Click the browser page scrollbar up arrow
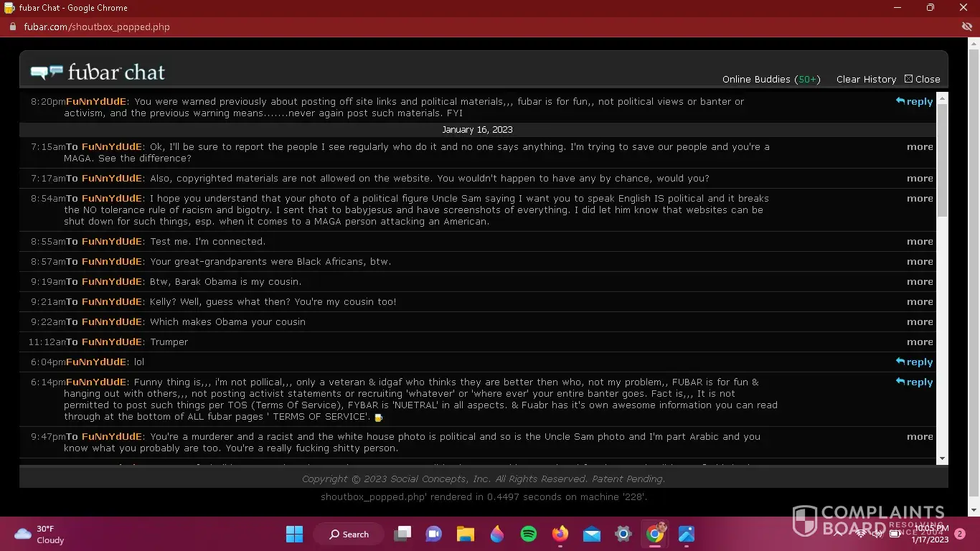This screenshot has height=551, width=980. [974, 43]
